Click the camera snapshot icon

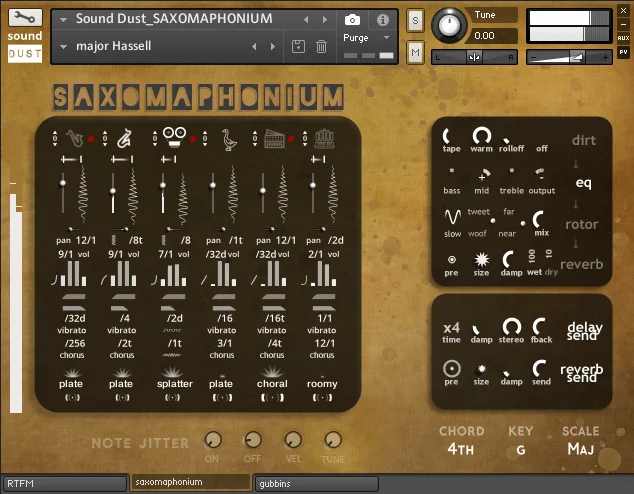click(x=352, y=19)
